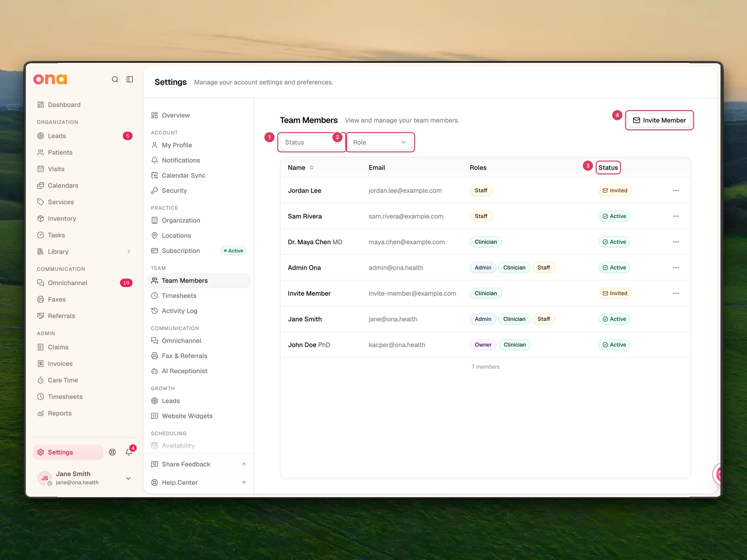747x560 pixels.
Task: Open Website Widgets settings
Action: (x=187, y=416)
